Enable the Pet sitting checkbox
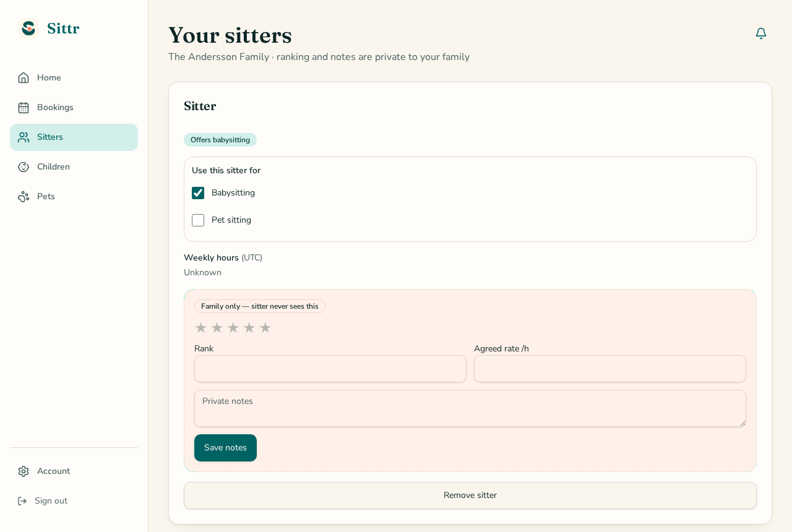Screen dimensions: 792x532 pos(198,220)
